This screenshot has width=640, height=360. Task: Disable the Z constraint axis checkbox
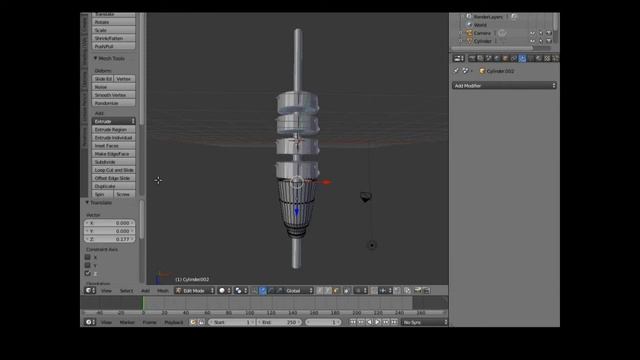87,273
